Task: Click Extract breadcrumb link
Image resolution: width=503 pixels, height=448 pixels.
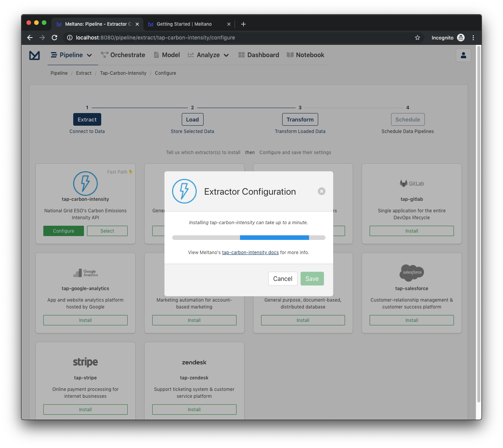Action: [84, 73]
